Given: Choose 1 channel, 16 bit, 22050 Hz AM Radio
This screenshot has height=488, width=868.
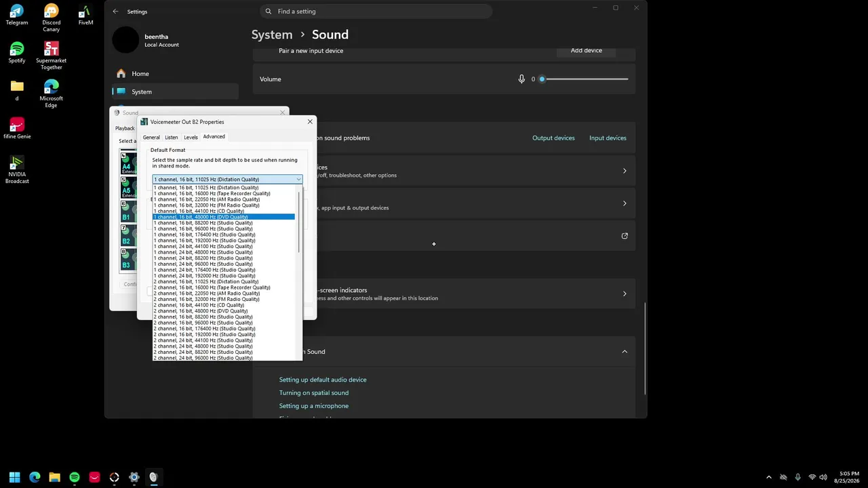Looking at the screenshot, I should (x=224, y=199).
